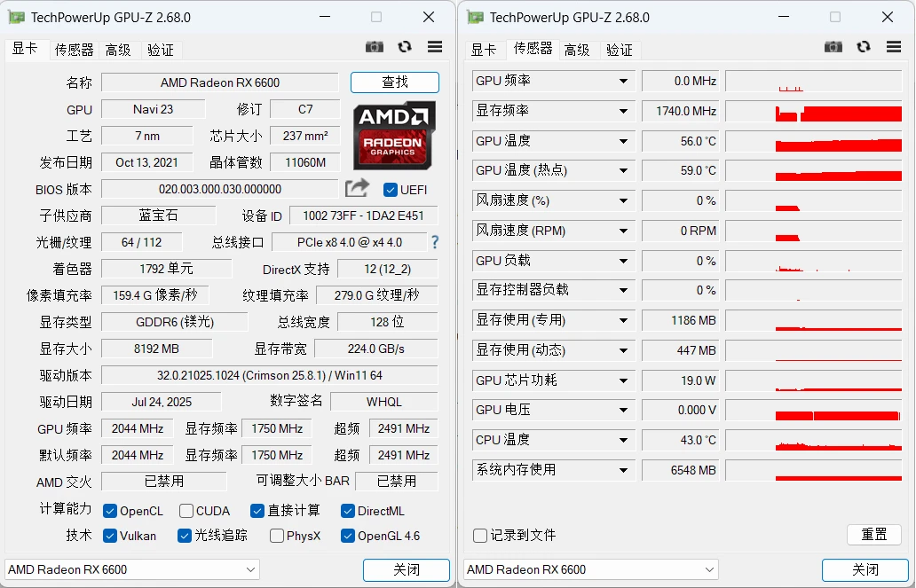The image size is (916, 588).
Task: Expand the GPU 频率 sensor dropdown
Action: [623, 82]
